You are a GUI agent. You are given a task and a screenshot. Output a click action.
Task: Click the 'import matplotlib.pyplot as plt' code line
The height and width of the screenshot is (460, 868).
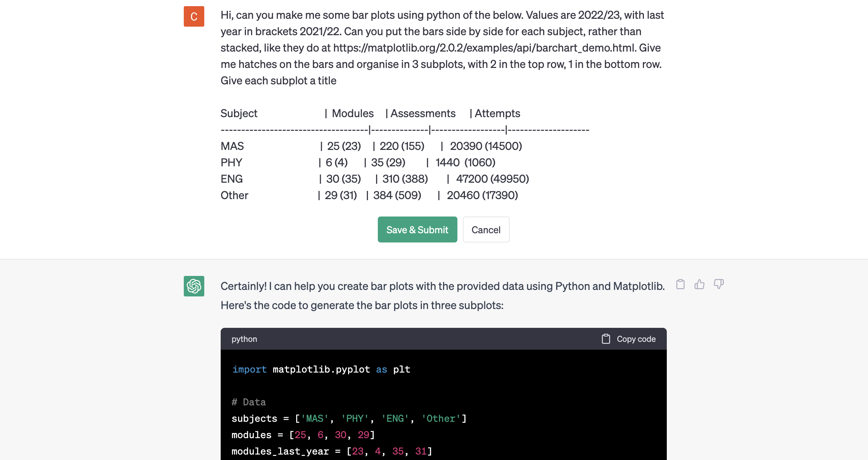[x=321, y=370]
